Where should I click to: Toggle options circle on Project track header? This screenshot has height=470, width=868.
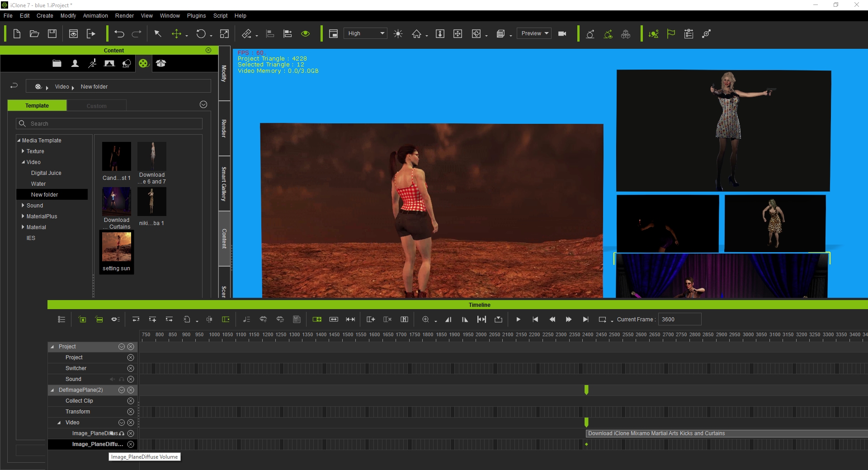click(x=122, y=347)
